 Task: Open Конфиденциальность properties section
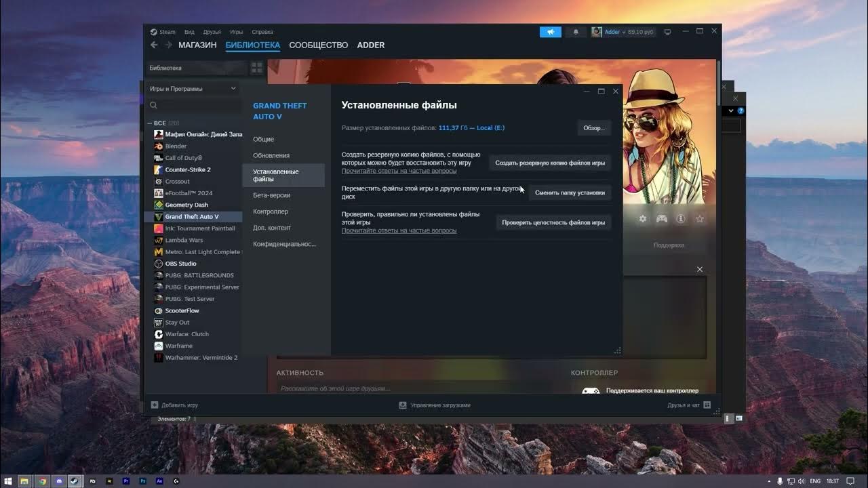point(283,244)
